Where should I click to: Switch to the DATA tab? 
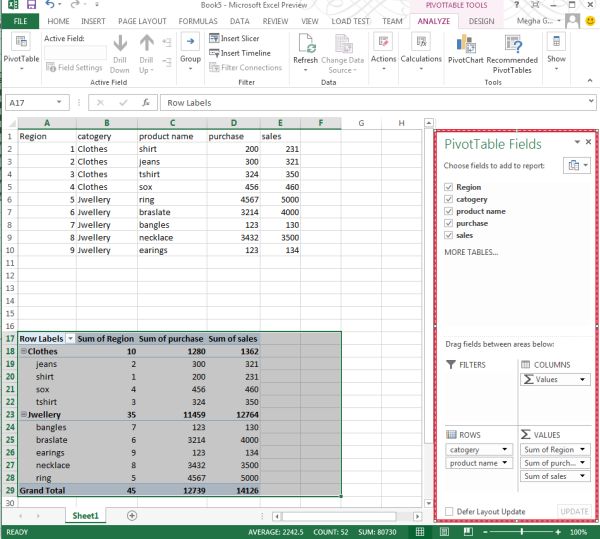[x=240, y=21]
